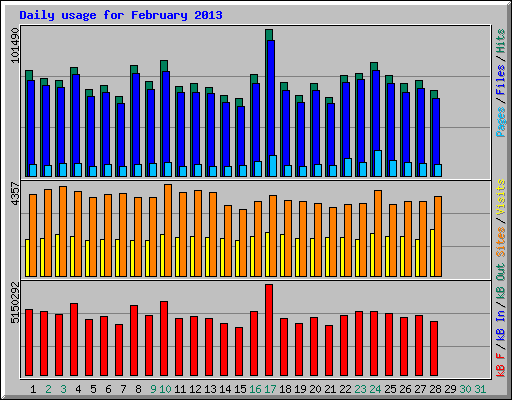
Task: Click the red kB bar for day 1
Action: pyautogui.click(x=29, y=342)
